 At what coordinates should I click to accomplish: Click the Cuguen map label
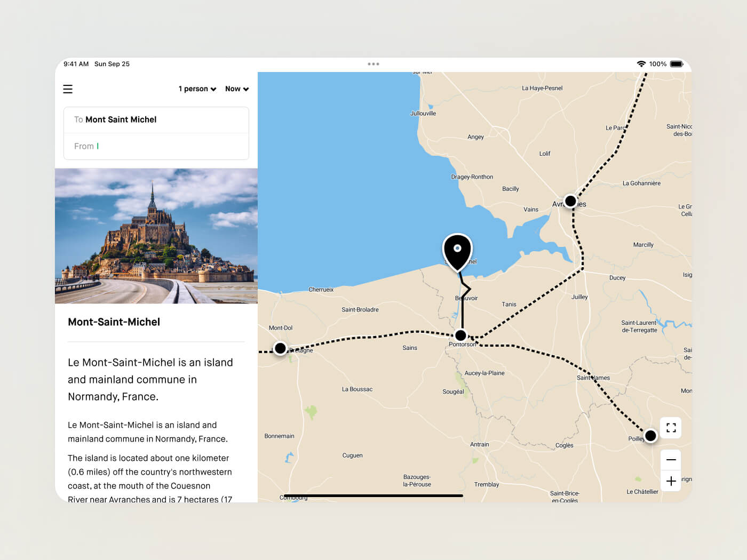[353, 455]
